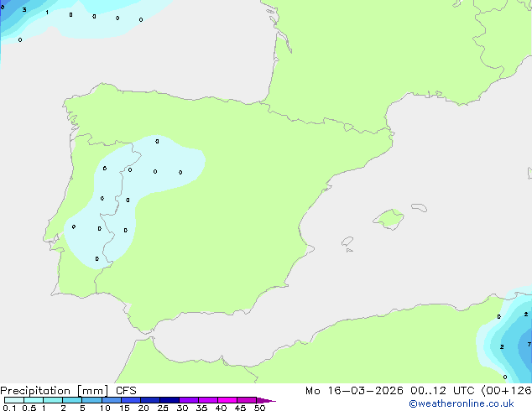Pick the legend swatch between 2 and 5
Viewport: 532px width, 411px height.
[x=72, y=400]
